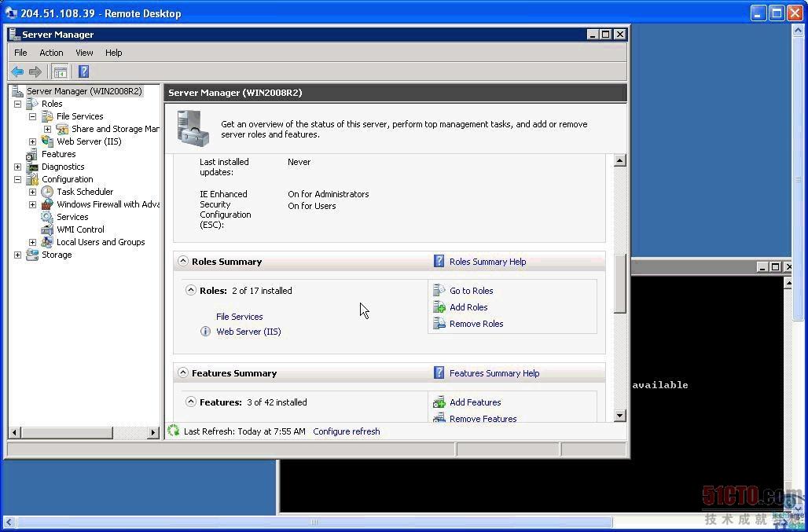Click the Features tree node icon

coord(32,154)
